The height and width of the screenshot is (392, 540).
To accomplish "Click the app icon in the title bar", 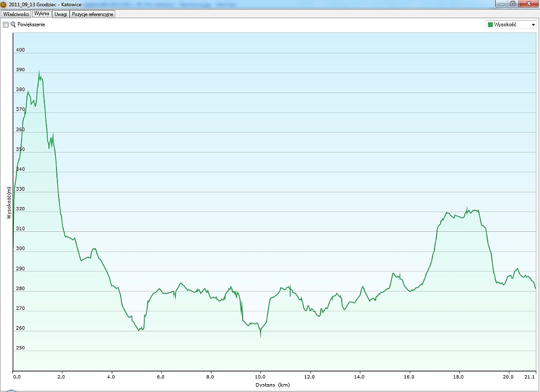I will [4, 4].
